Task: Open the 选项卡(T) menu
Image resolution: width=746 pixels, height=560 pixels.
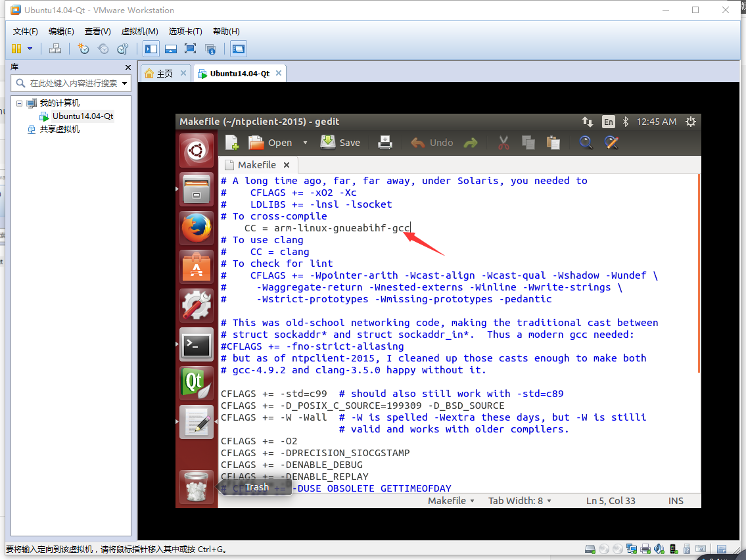Action: [185, 32]
